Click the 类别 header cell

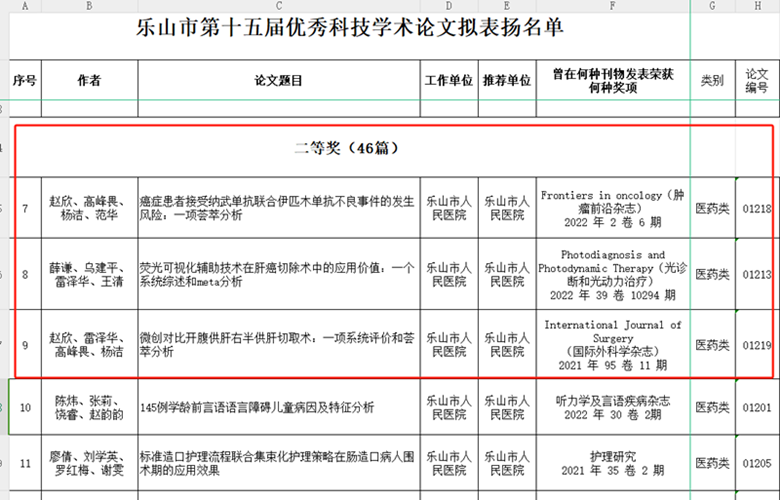click(x=712, y=80)
